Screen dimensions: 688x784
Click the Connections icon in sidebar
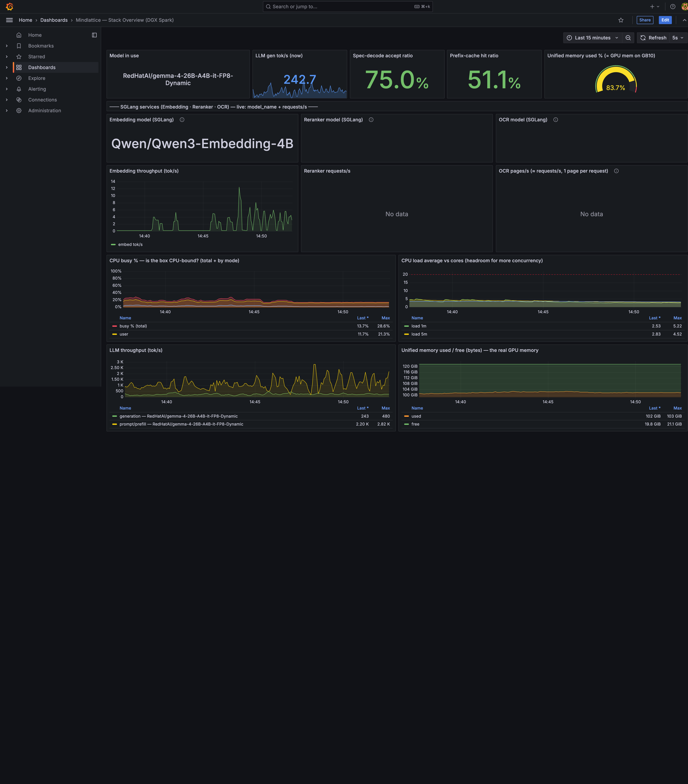point(19,100)
